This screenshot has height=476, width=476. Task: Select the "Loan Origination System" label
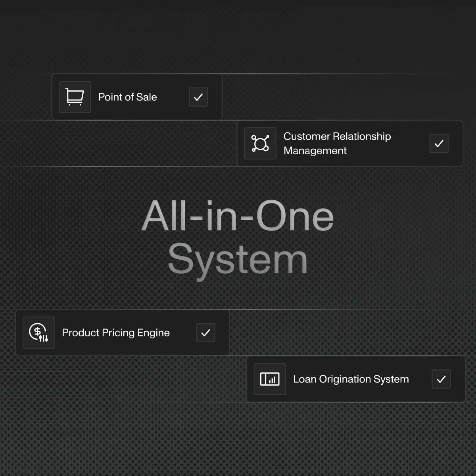pos(351,379)
